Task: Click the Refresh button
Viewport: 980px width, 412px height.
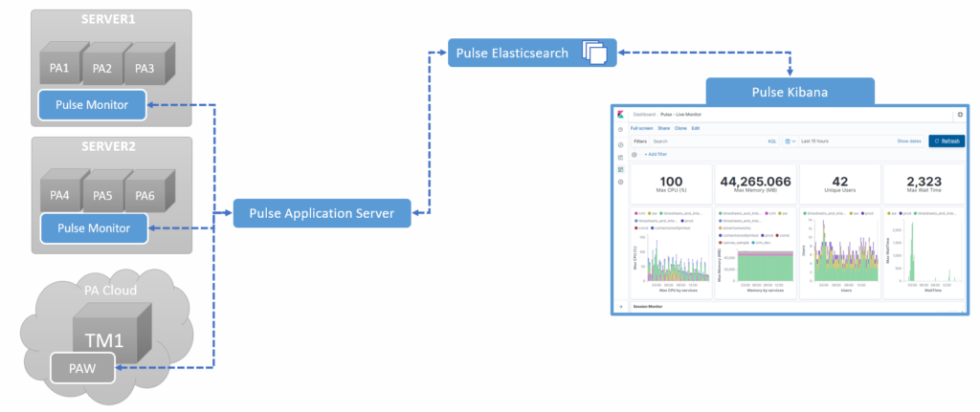Action: click(x=947, y=141)
